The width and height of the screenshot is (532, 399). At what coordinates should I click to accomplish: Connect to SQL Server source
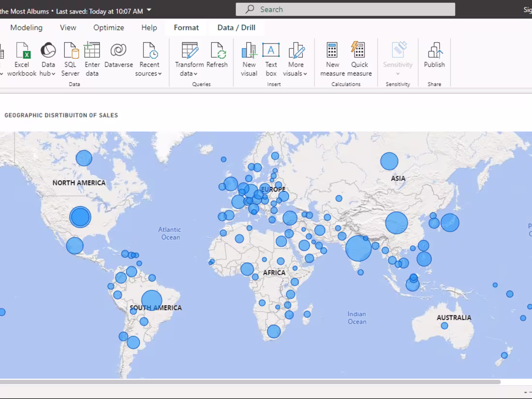pos(70,59)
